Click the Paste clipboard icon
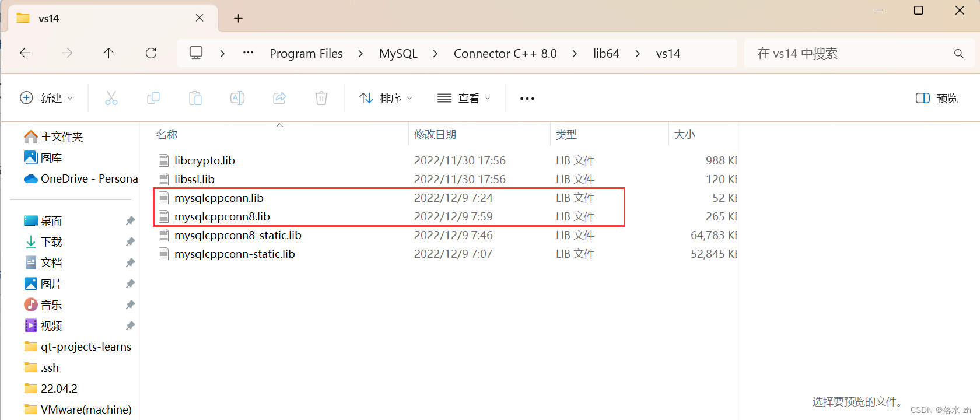The image size is (980, 420). coord(195,98)
